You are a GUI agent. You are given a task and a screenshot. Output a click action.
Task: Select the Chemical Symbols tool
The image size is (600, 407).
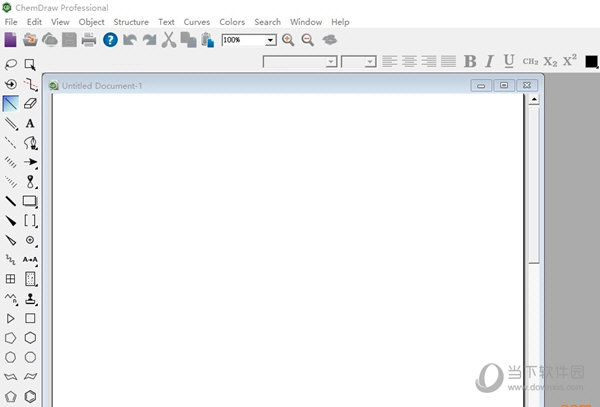coord(30,240)
